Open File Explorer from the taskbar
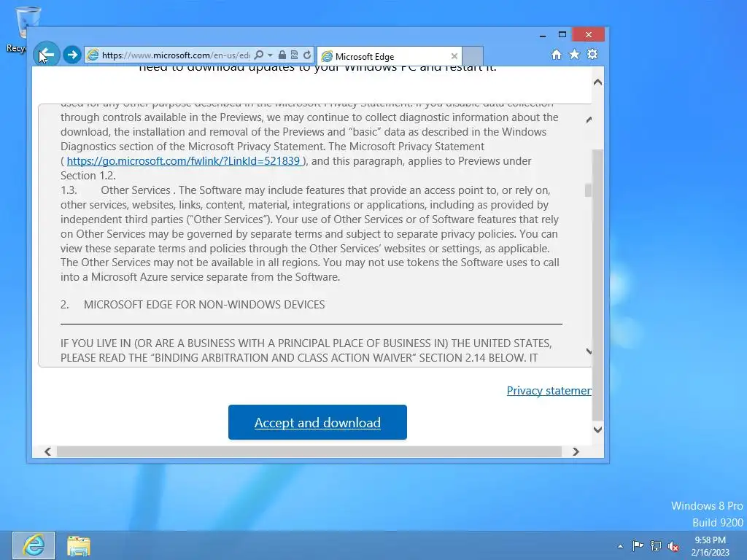The width and height of the screenshot is (747, 560). pyautogui.click(x=79, y=545)
